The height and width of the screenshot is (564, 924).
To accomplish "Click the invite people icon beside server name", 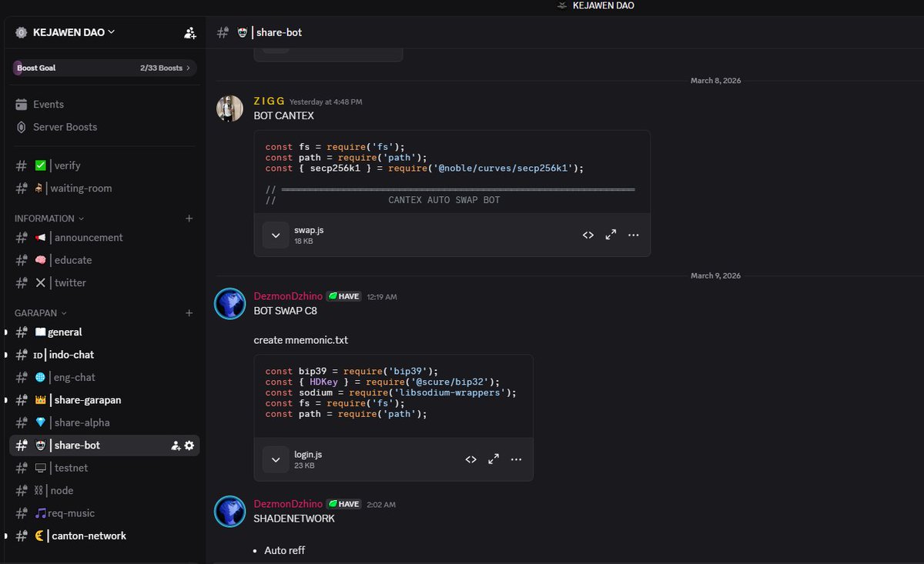I will coord(190,33).
